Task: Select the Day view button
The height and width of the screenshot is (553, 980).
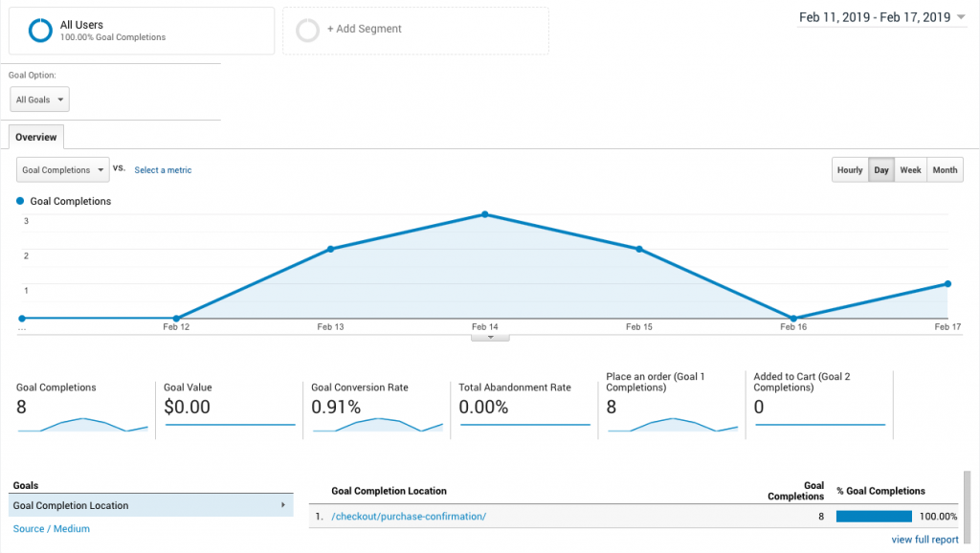Action: [x=881, y=170]
